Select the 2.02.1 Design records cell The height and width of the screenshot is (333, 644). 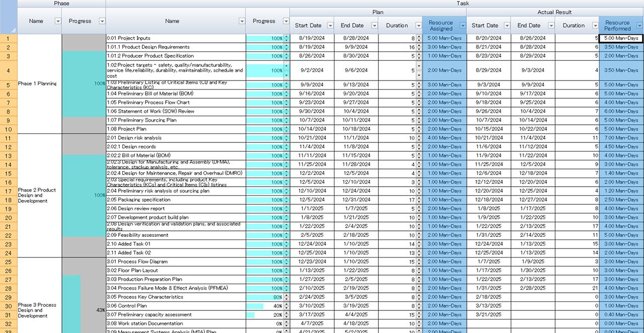tap(176, 147)
